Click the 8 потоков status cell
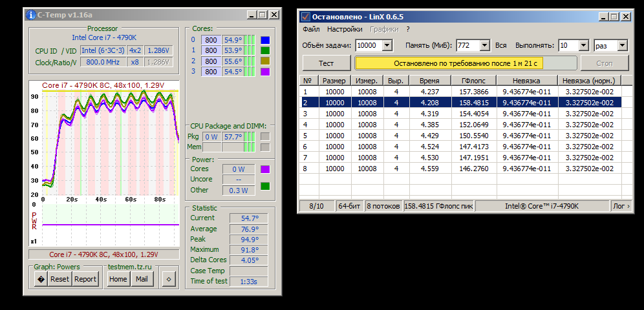This screenshot has width=644, height=310. [384, 206]
